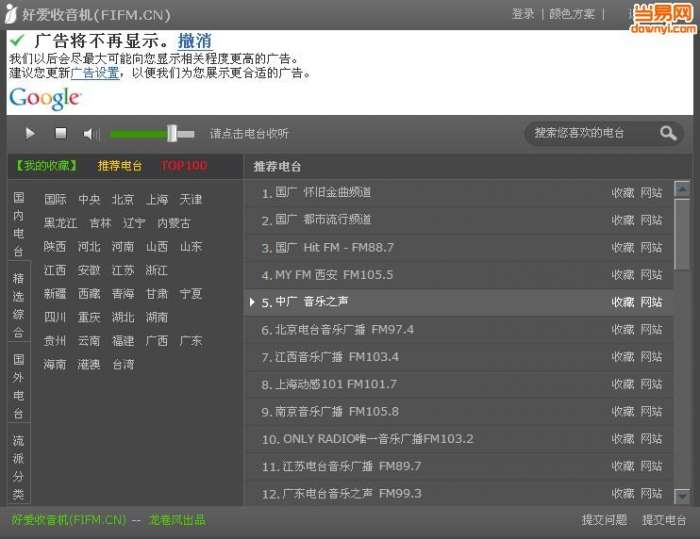Screen dimensions: 700x539
Task: Click the scrollbar up arrow in station list
Action: point(682,189)
